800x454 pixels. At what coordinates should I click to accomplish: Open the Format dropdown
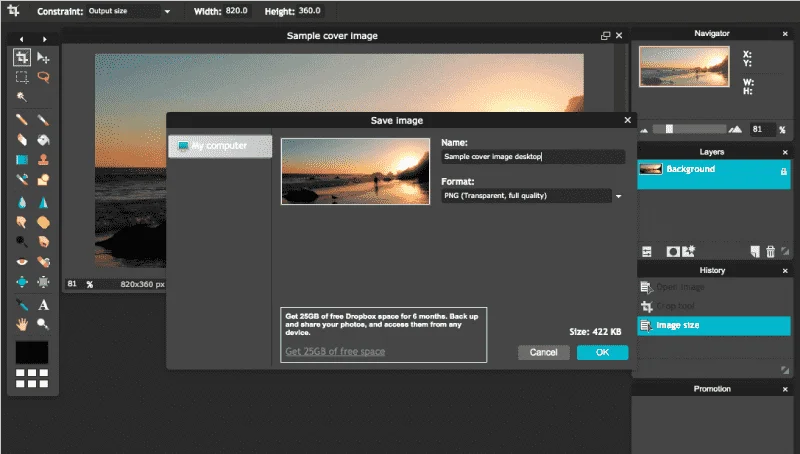click(x=618, y=196)
